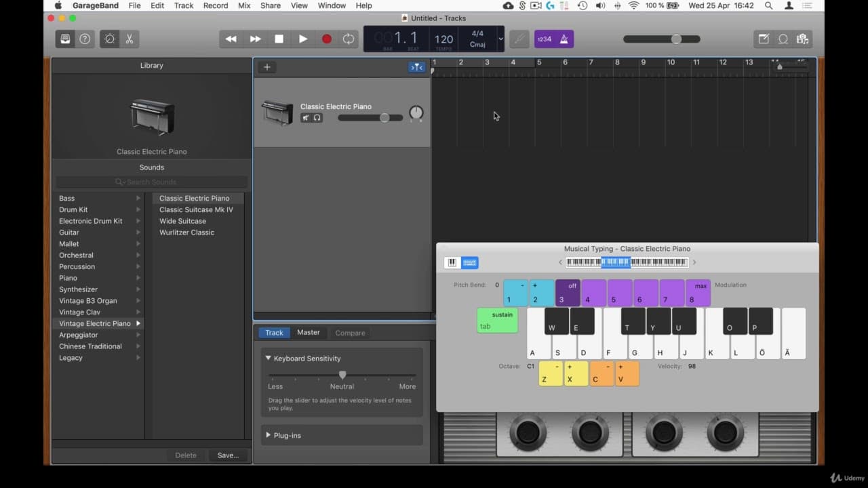Open the Media Browser button

(x=803, y=39)
